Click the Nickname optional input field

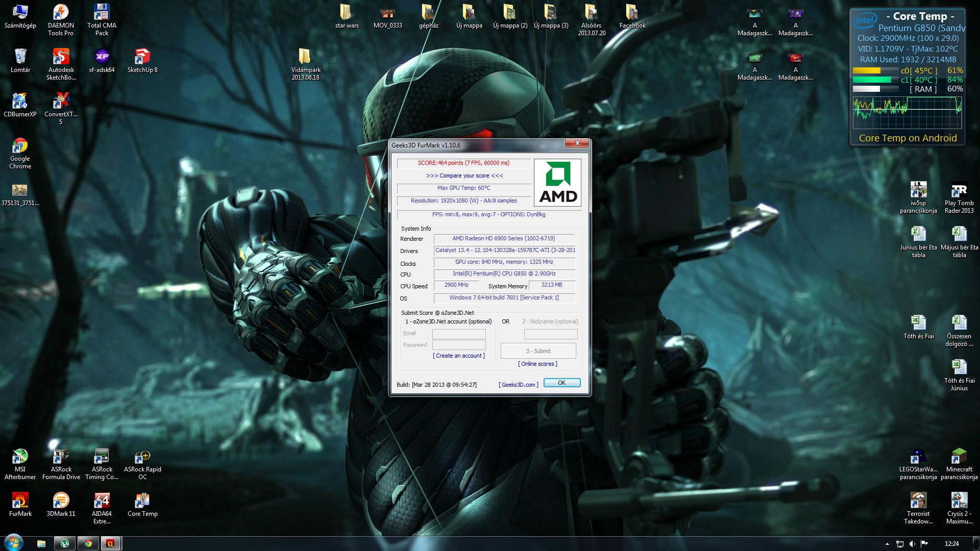point(550,334)
